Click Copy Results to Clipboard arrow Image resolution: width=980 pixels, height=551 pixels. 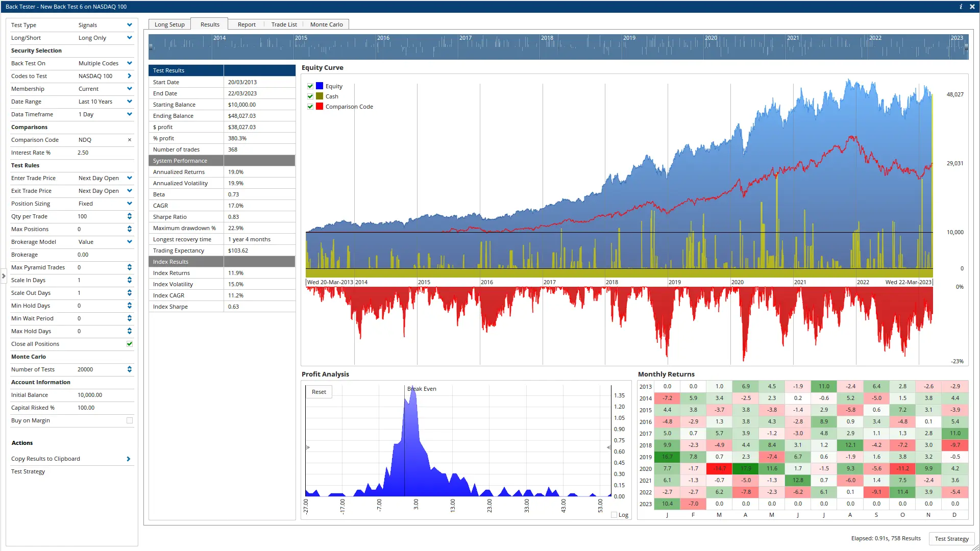pyautogui.click(x=129, y=459)
